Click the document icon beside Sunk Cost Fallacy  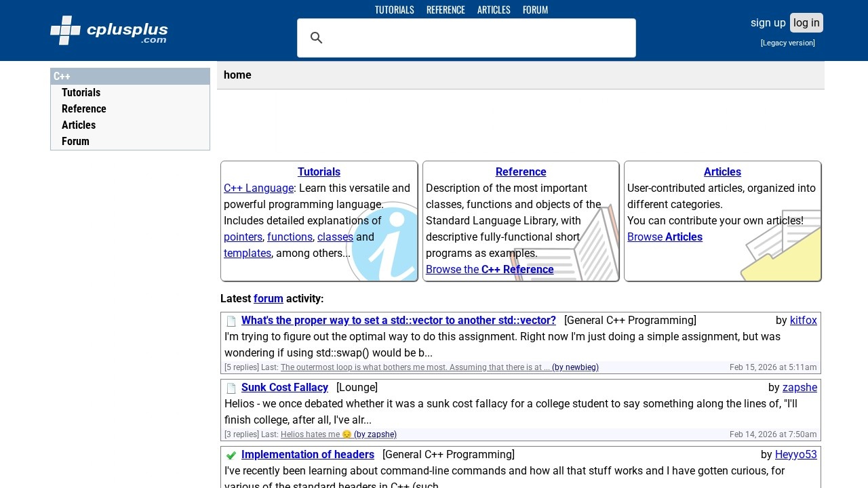tap(231, 388)
